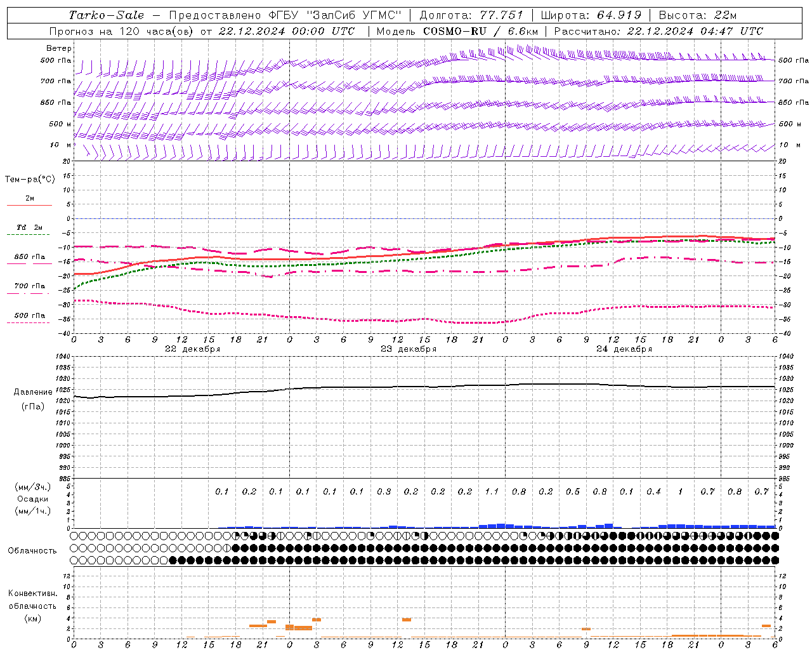Click the Долгота: 77.751 value

[x=471, y=15]
